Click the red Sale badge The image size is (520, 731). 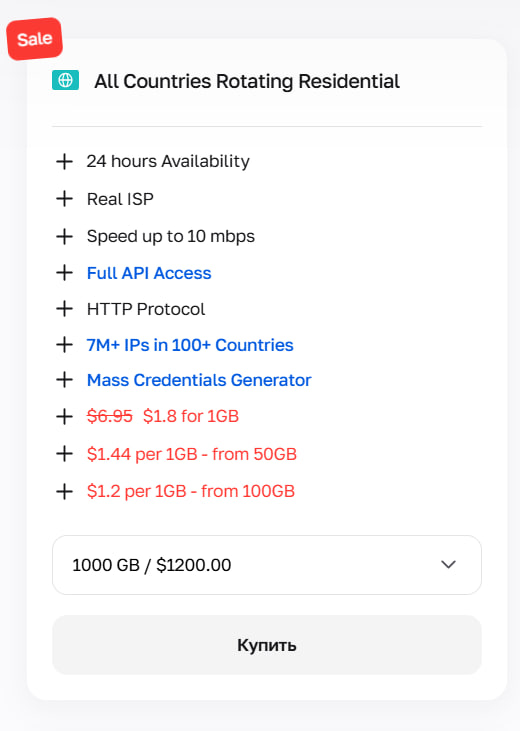point(35,39)
